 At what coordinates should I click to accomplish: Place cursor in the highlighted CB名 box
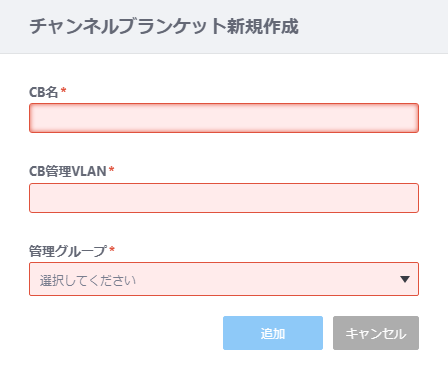click(224, 118)
